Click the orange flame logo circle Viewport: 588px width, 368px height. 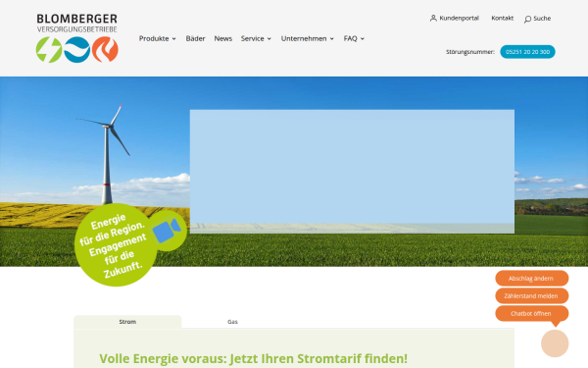click(x=105, y=50)
